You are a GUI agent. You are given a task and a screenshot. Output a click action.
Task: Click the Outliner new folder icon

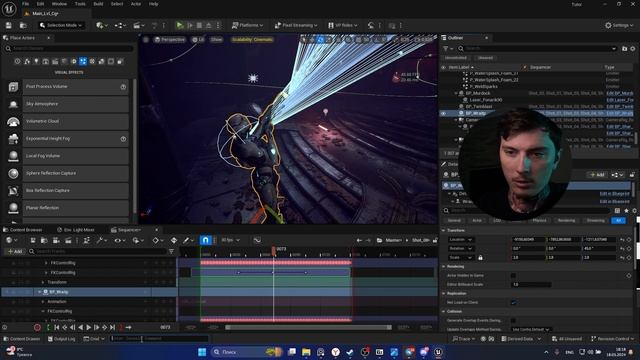pyautogui.click(x=624, y=49)
